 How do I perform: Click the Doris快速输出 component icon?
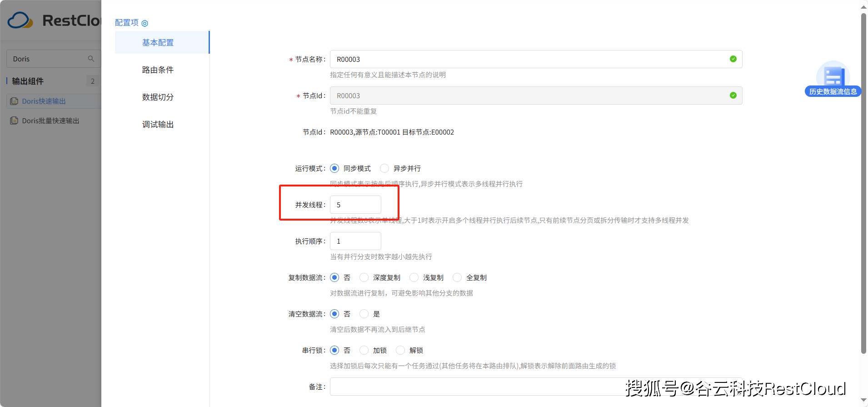click(x=15, y=101)
